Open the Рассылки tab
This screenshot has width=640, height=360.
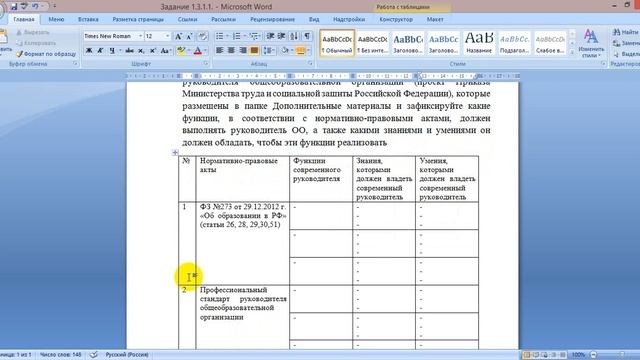point(223,19)
